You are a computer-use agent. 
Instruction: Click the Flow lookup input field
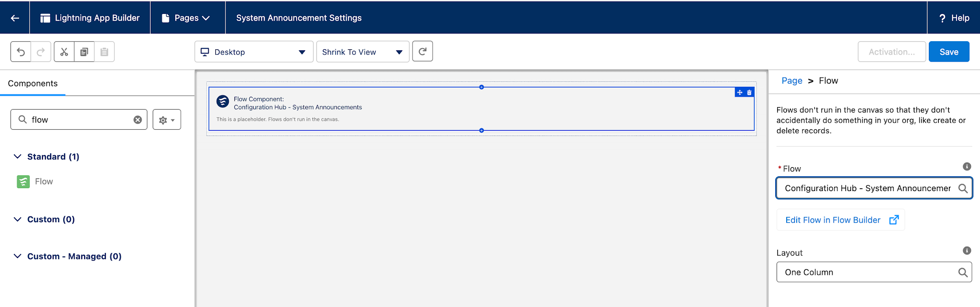tap(874, 188)
